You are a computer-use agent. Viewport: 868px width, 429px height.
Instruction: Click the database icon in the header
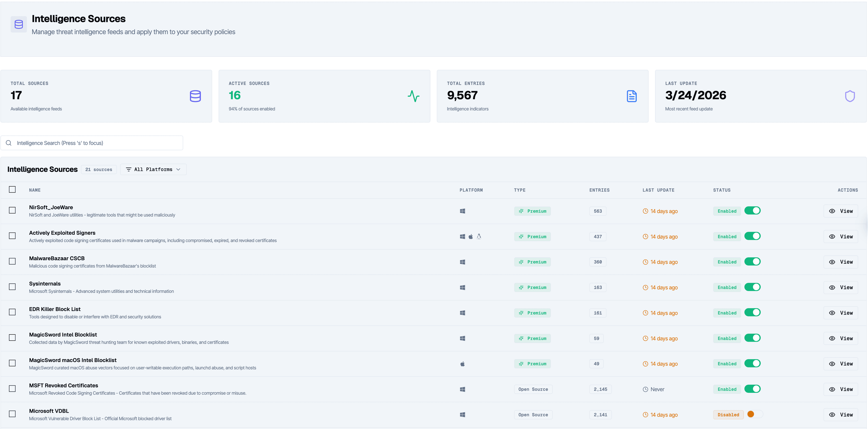coord(19,24)
